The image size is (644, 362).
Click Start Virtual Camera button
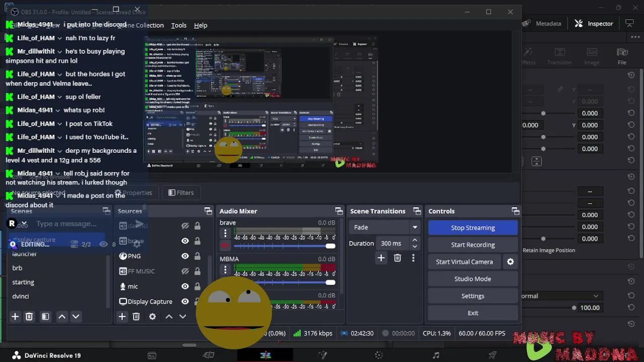coord(464,262)
